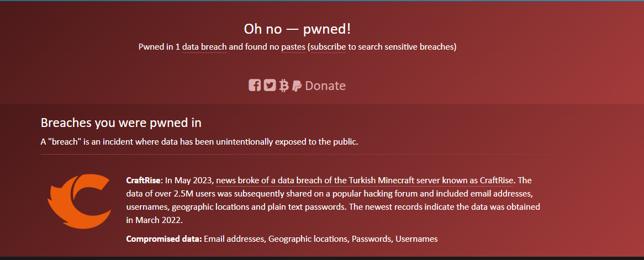Click "Email addresses" in compromised data list
The height and width of the screenshot is (260, 644).
pos(234,239)
